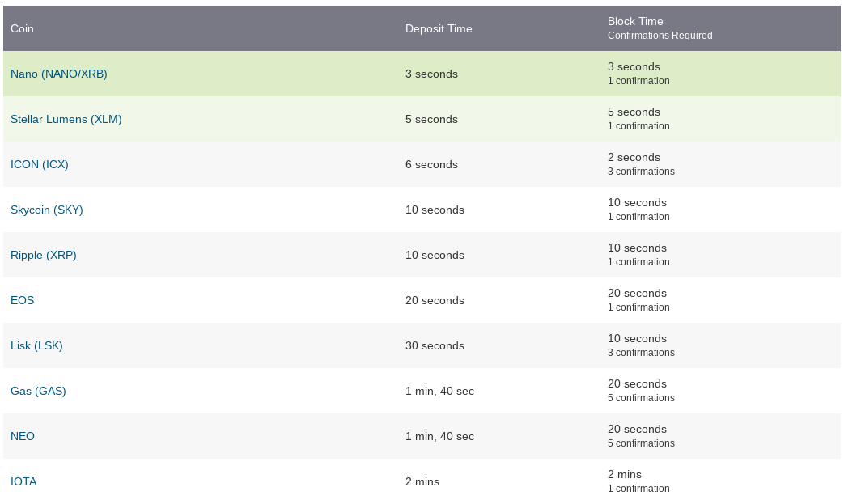Click Skycoin's deposit time "10 seconds"

tap(435, 210)
